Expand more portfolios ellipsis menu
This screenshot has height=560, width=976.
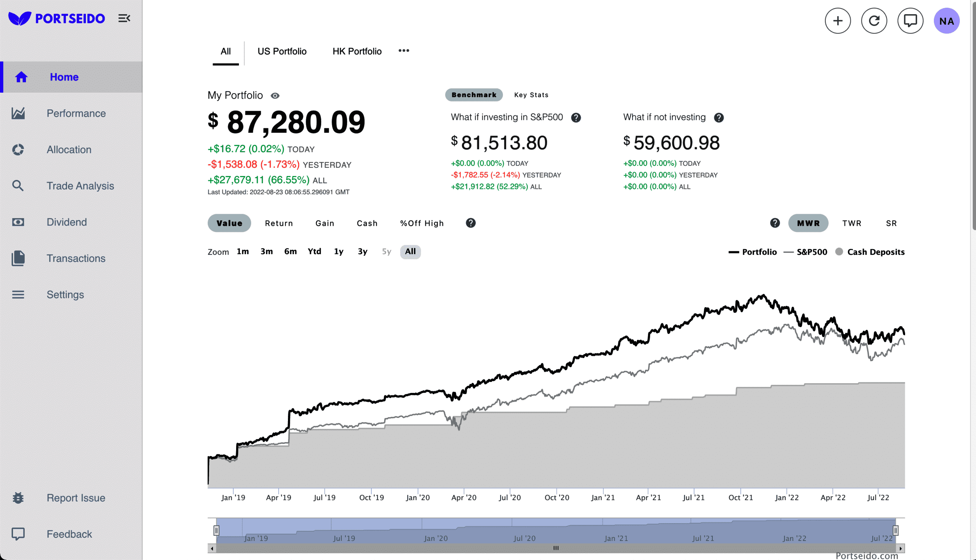tap(403, 51)
